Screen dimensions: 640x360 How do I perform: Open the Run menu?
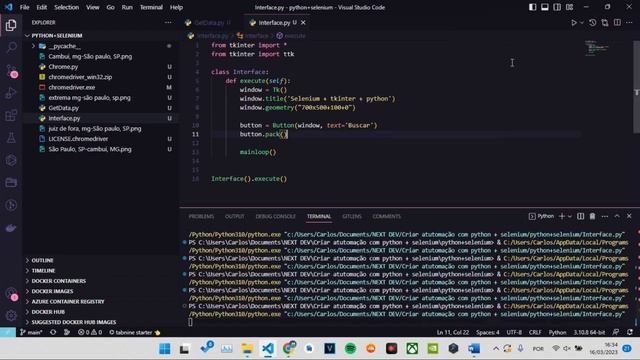pos(127,7)
